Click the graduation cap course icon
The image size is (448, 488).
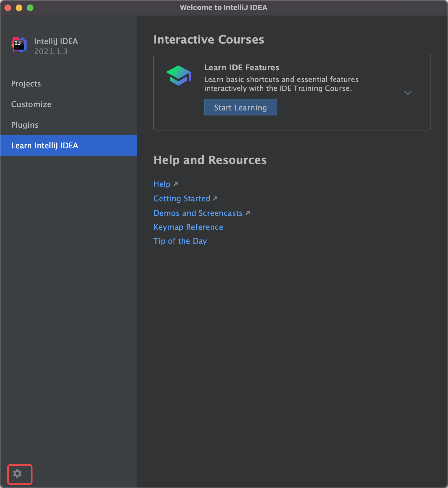(179, 76)
